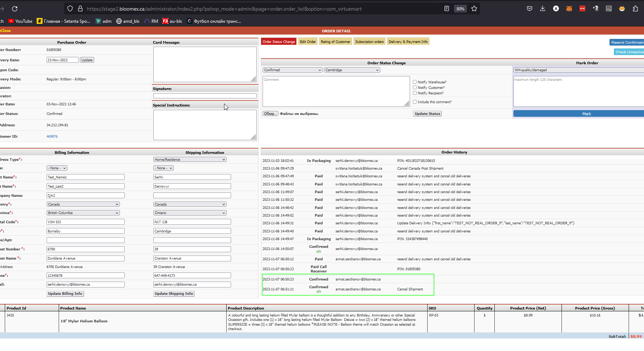Screen dimensions: 644x351
Task: Select the Order Status Change tab
Action: pyautogui.click(x=279, y=41)
